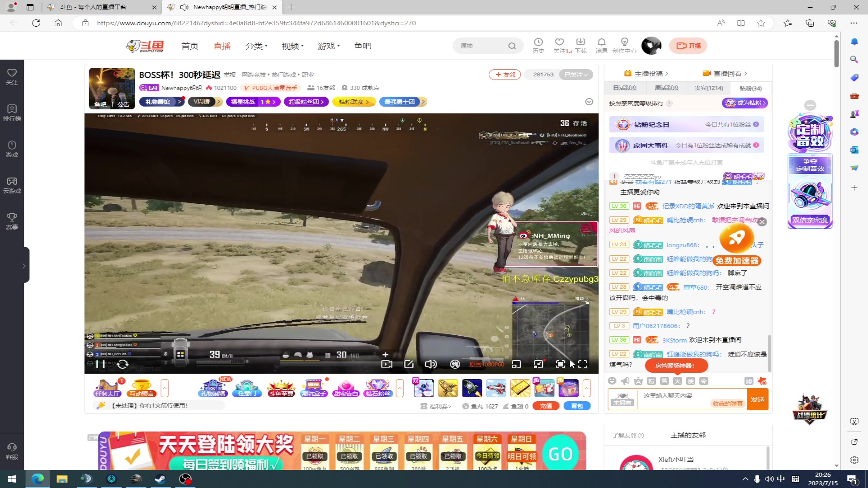This screenshot has height=488, width=868.
Task: Click the search box with 原神 placeholder
Action: click(481, 46)
